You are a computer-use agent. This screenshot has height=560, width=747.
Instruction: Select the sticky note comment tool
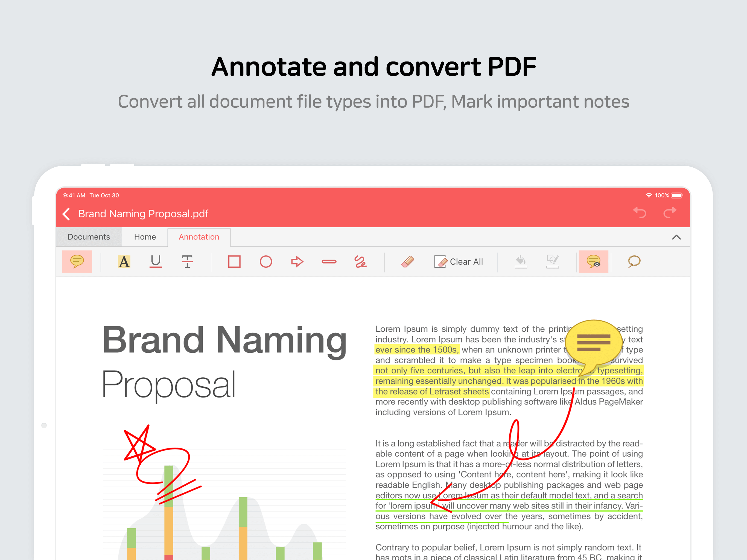click(x=77, y=261)
